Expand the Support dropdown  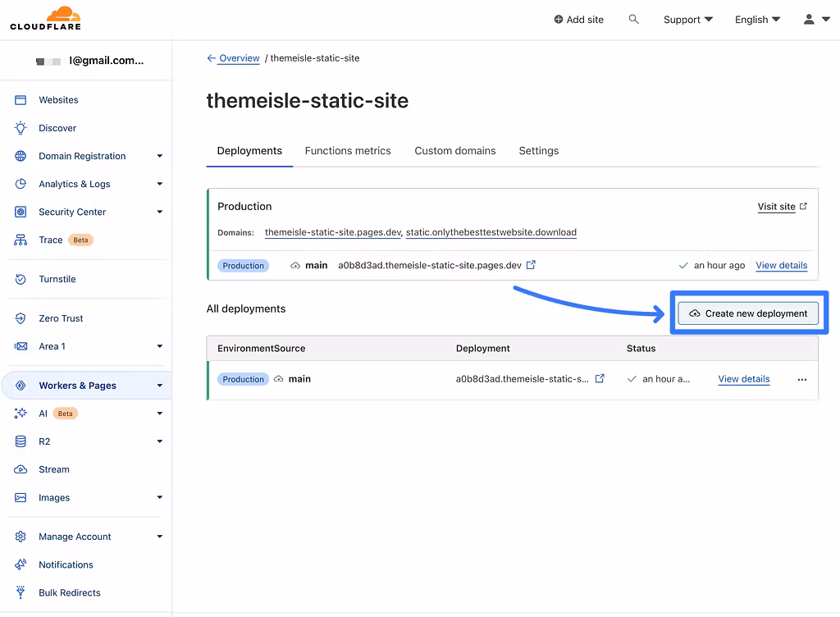(687, 19)
